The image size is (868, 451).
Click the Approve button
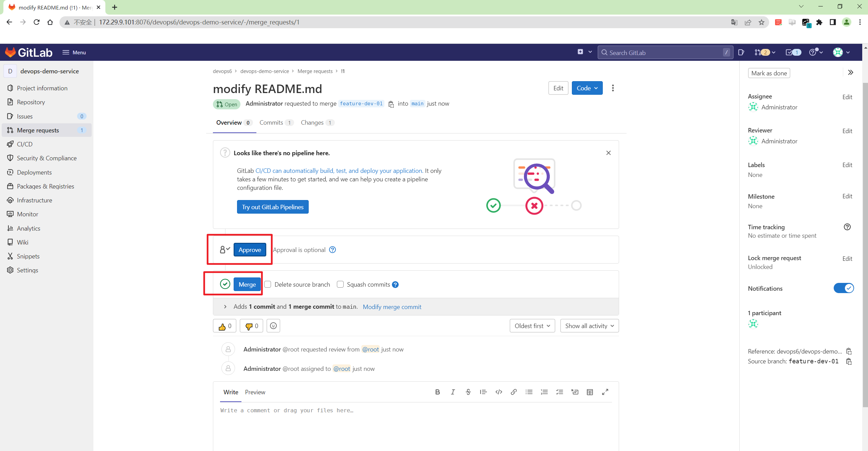(250, 250)
